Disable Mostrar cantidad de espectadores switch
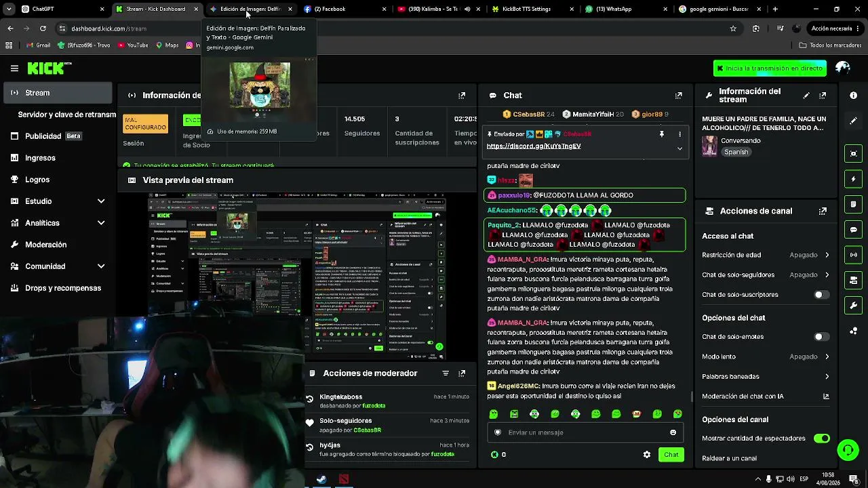868x488 pixels. point(821,439)
